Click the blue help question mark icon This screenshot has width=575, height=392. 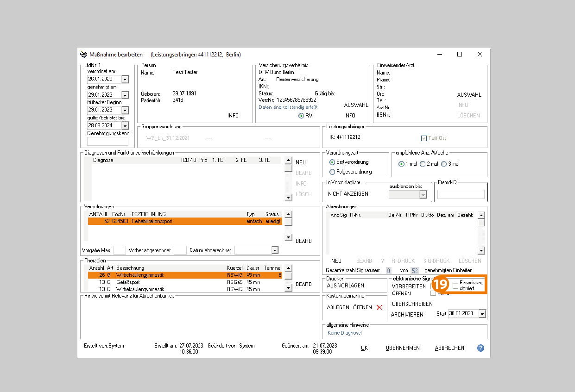(x=480, y=348)
